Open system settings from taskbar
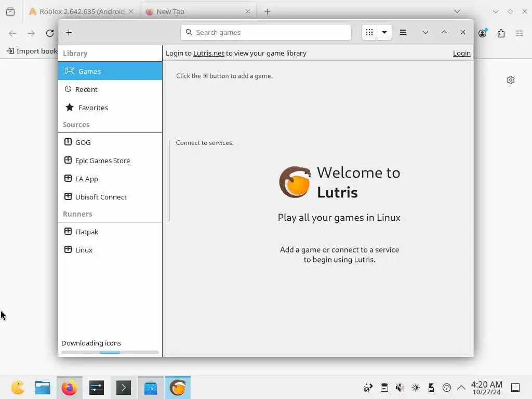 (97, 388)
